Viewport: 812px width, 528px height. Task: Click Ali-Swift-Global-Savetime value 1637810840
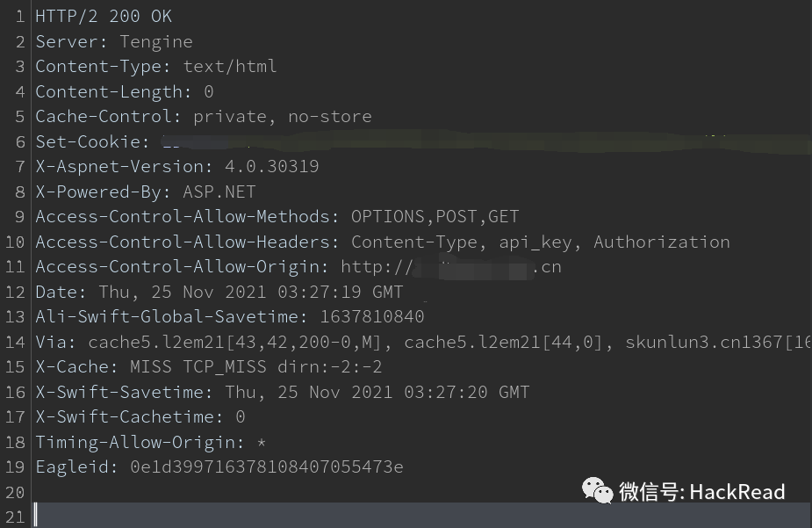point(372,316)
